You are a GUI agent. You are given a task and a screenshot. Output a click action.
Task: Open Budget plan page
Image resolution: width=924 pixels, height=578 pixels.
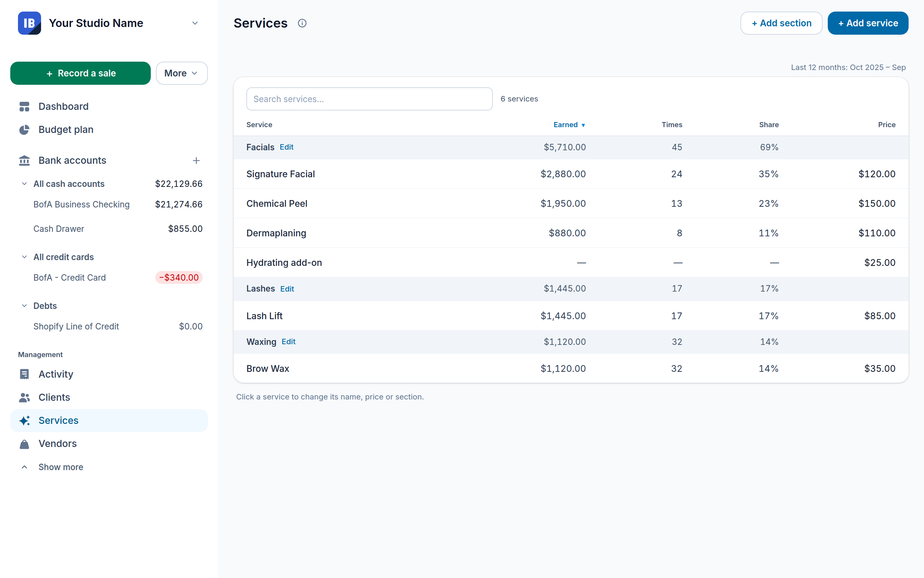[x=109, y=130]
